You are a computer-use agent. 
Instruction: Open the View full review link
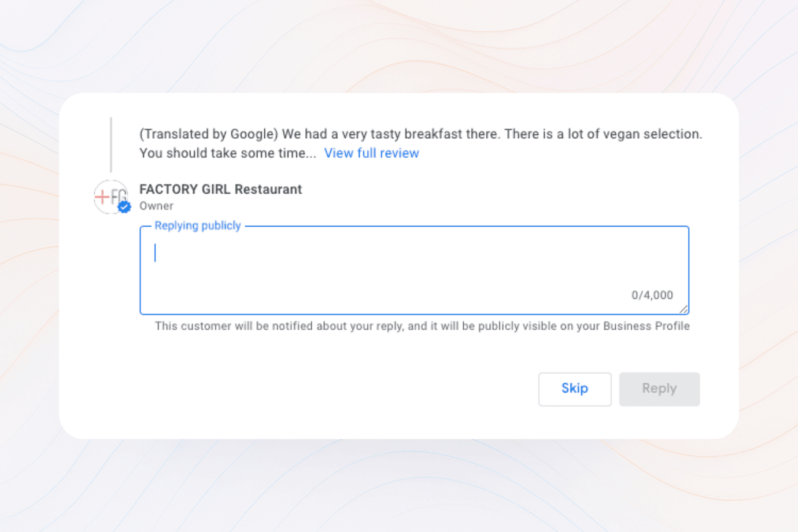pyautogui.click(x=371, y=153)
